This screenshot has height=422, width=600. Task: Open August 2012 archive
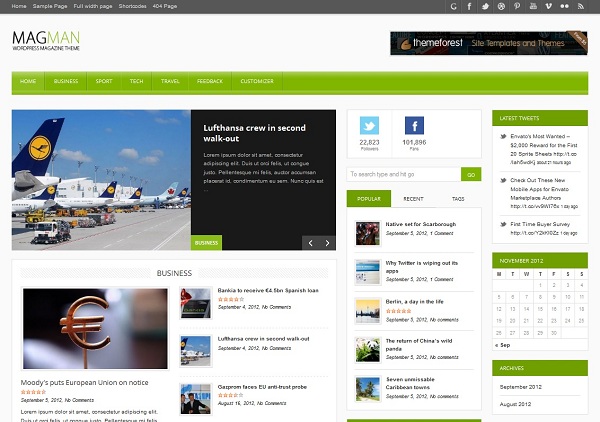coord(515,404)
